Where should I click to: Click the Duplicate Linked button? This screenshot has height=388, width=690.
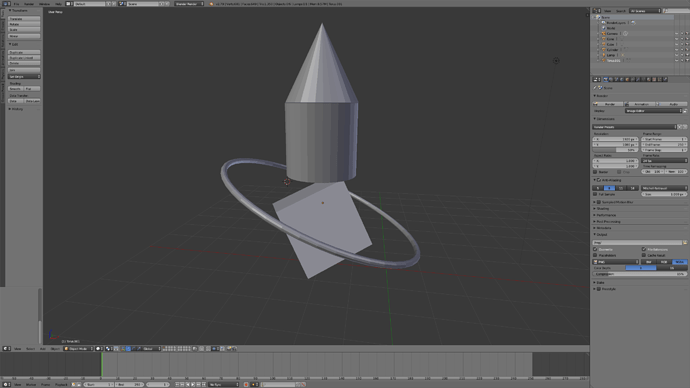[24, 58]
